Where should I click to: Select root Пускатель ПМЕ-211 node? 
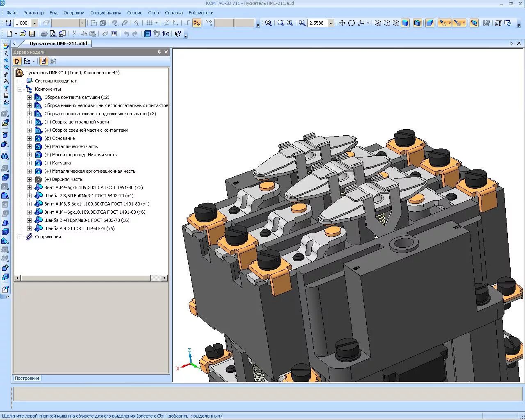(72, 73)
